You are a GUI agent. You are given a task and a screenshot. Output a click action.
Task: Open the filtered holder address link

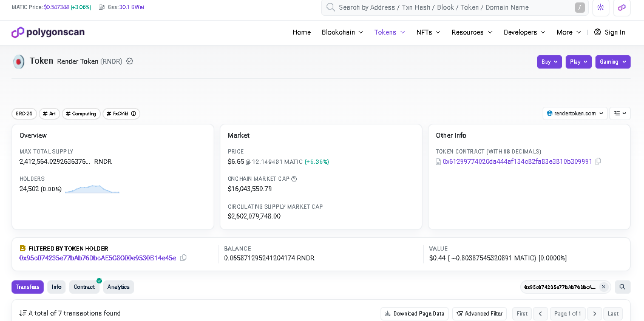point(98,258)
